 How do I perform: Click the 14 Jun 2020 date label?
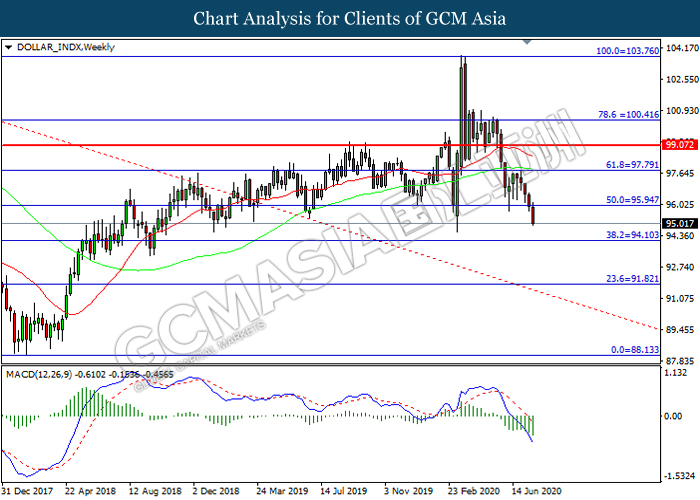coord(536,491)
